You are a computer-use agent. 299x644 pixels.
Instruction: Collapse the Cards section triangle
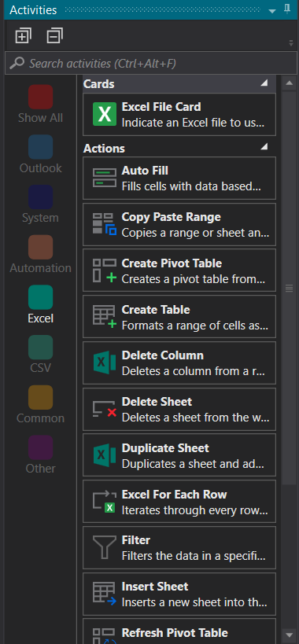264,83
